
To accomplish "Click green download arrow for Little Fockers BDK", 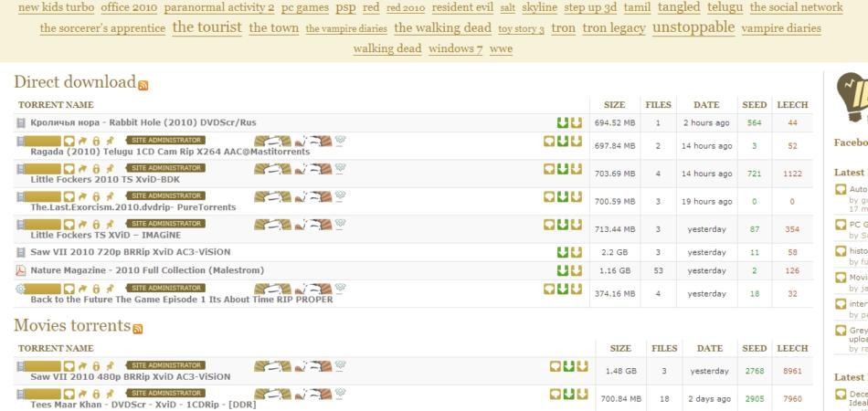I will click(563, 169).
